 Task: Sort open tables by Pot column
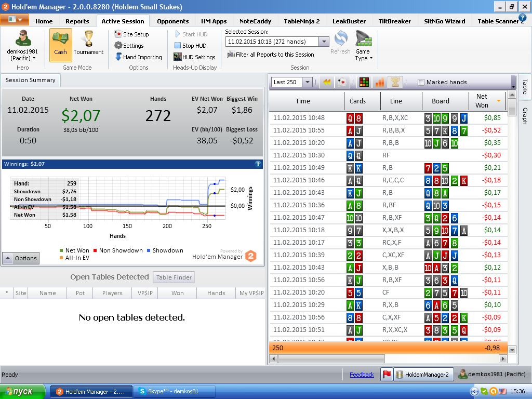coord(80,293)
